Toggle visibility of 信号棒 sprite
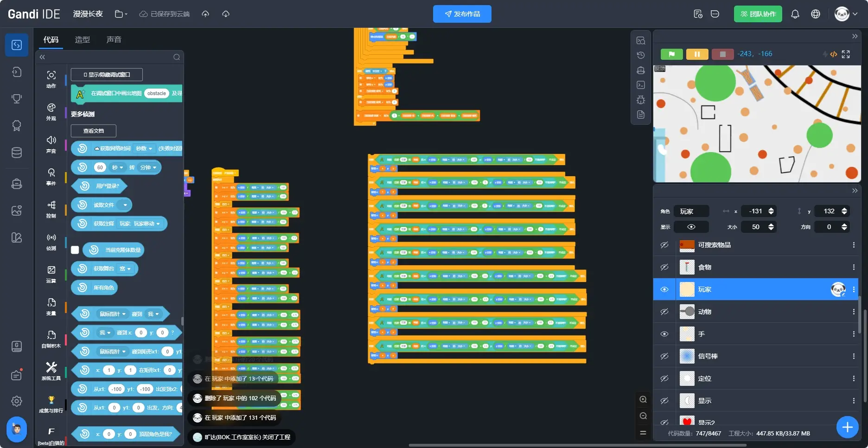Screen dimensions: 868x448 pos(664,356)
